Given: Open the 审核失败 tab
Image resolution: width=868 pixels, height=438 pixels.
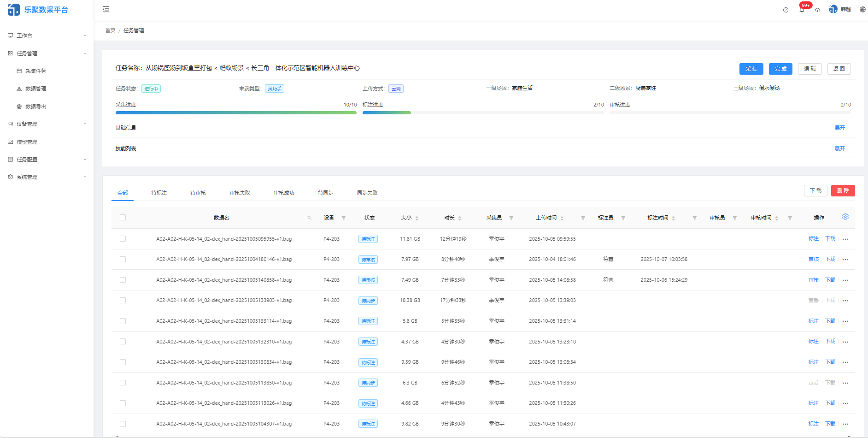Looking at the screenshot, I should [239, 192].
